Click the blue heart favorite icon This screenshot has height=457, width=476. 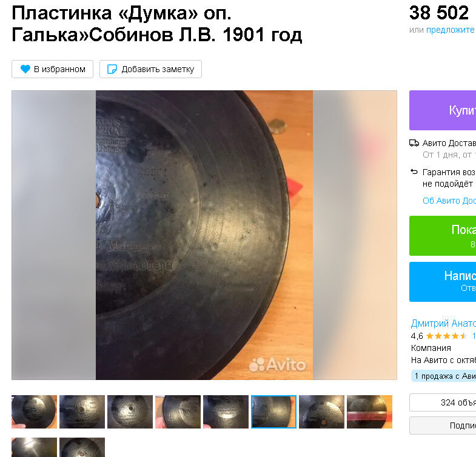(x=25, y=69)
